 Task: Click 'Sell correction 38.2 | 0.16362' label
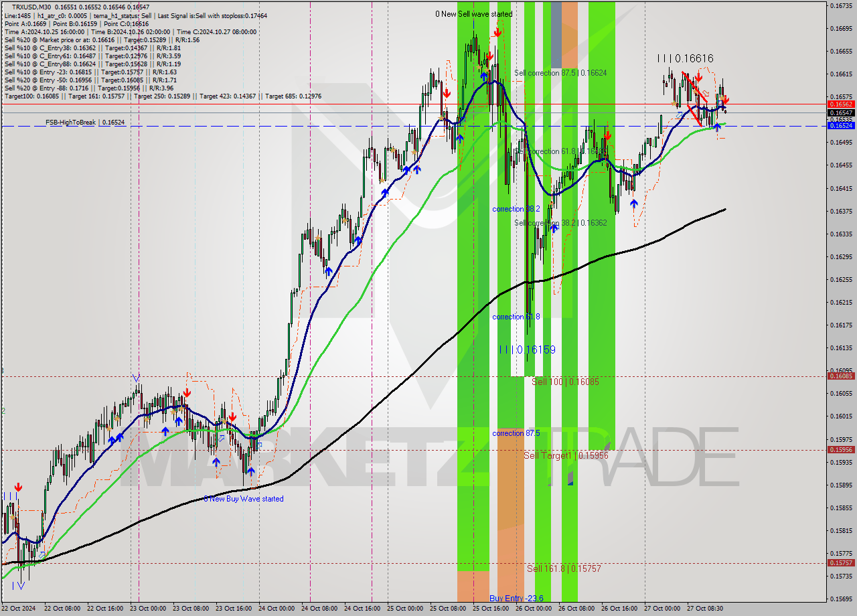pos(560,223)
